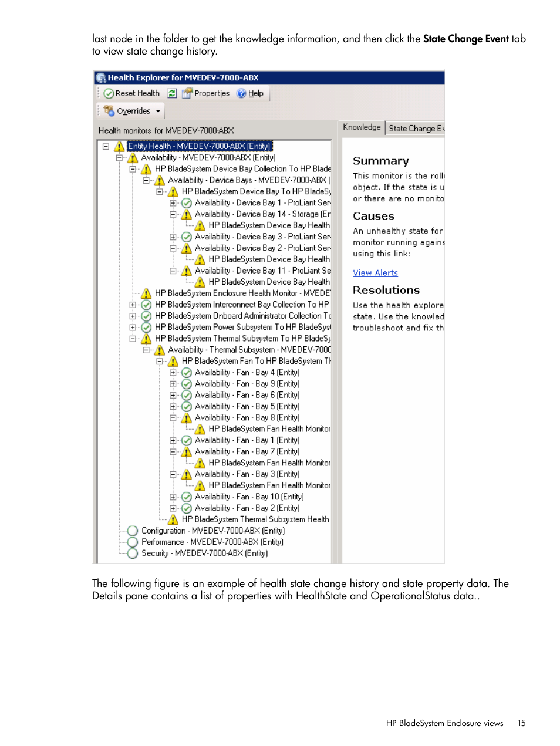Click healthy icon of Interconnect Bay Collection
The image size is (560, 746).
pyautogui.click(x=146, y=305)
